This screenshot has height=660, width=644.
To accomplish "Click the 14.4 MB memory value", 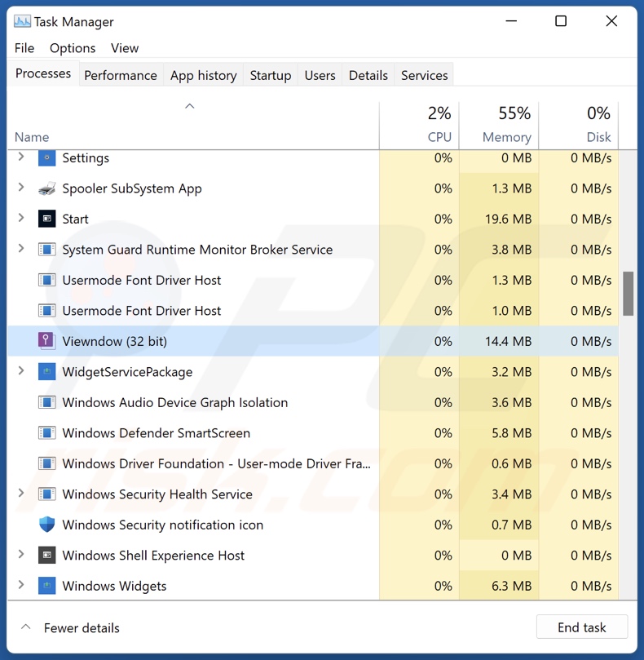I will [508, 341].
